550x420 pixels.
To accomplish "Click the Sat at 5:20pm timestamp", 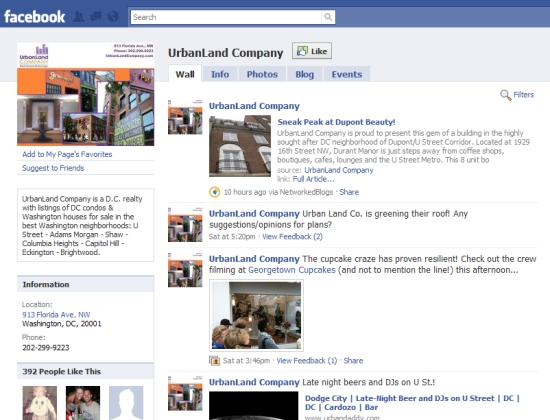I will tap(232, 236).
